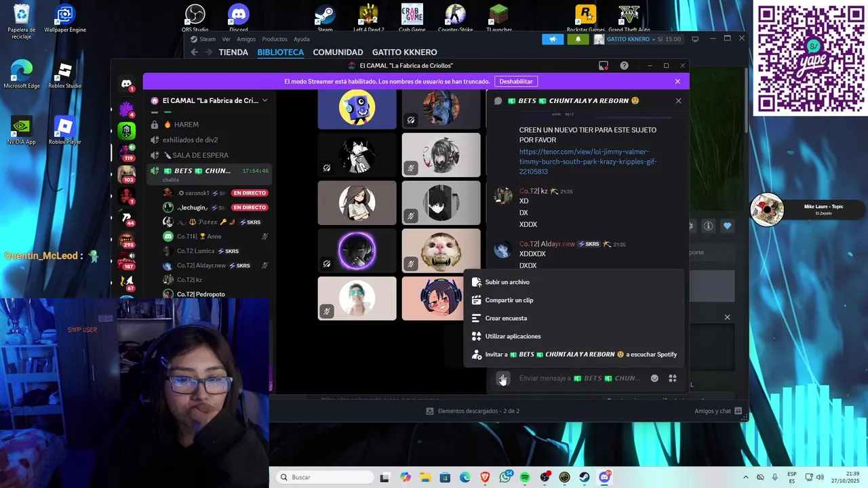Open the green hexagon server icon
The image size is (868, 488).
[127, 129]
